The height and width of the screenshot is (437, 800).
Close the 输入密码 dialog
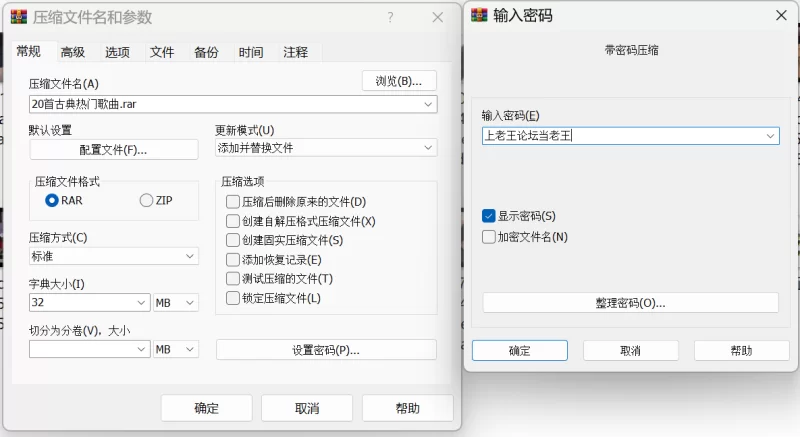[779, 16]
